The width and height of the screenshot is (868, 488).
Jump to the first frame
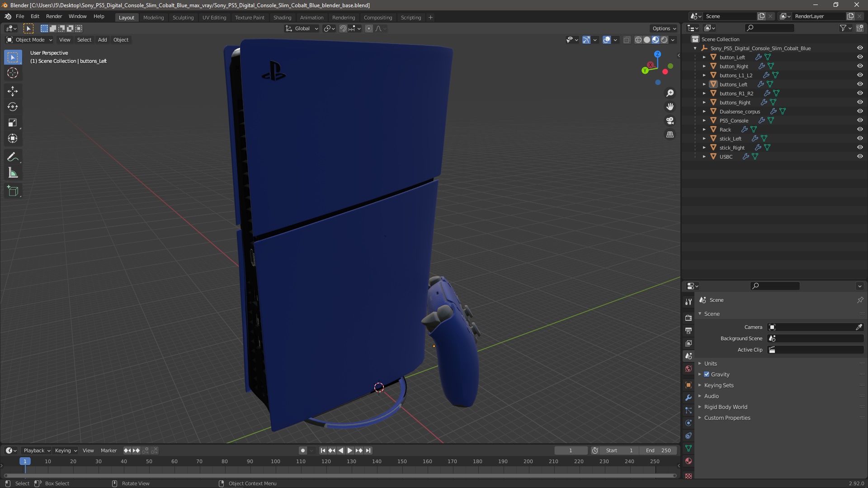click(323, 450)
